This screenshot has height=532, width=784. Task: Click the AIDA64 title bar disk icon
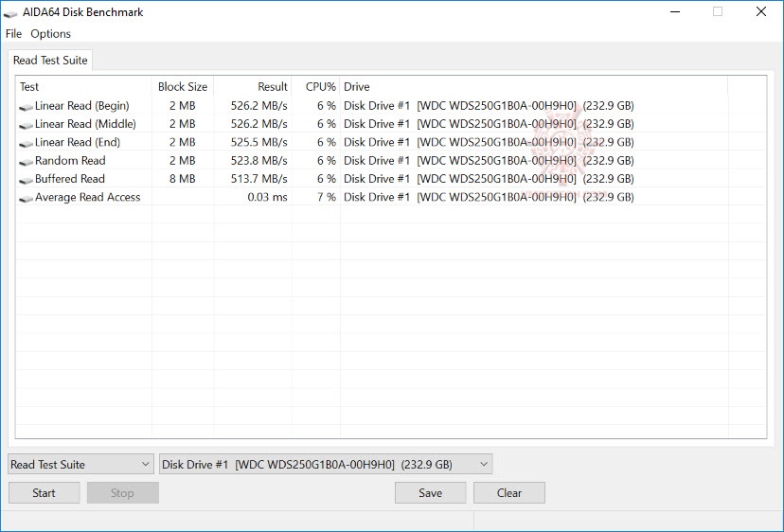point(10,14)
